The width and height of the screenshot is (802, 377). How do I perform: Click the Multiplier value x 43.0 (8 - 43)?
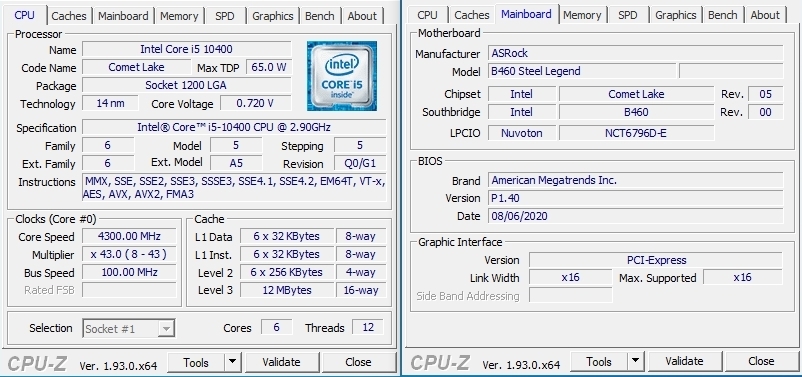tap(129, 254)
